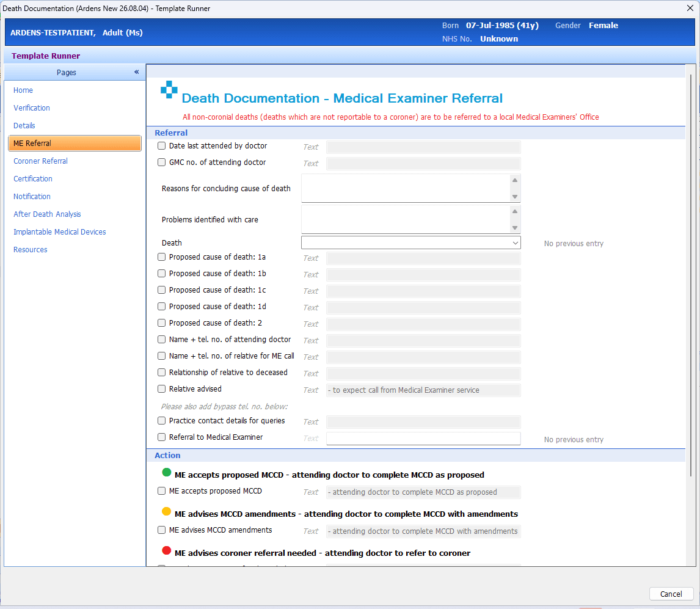
Task: Click the Practice contact details text field
Action: point(423,422)
